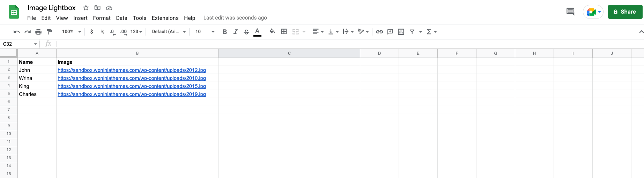Click the Undo arrow icon

[16, 32]
